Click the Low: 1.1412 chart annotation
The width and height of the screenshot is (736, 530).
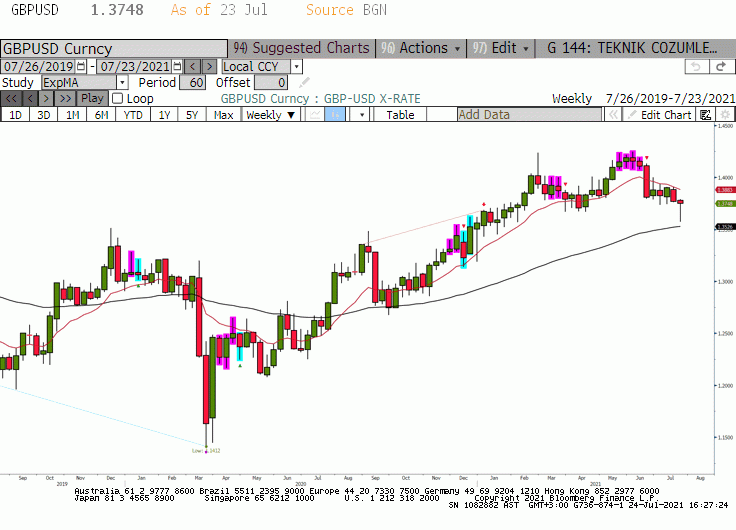tap(206, 451)
